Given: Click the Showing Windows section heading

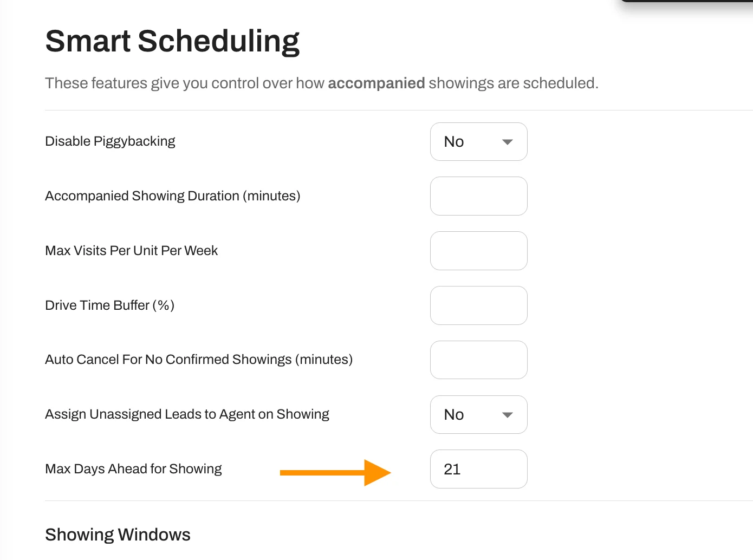Looking at the screenshot, I should click(118, 535).
